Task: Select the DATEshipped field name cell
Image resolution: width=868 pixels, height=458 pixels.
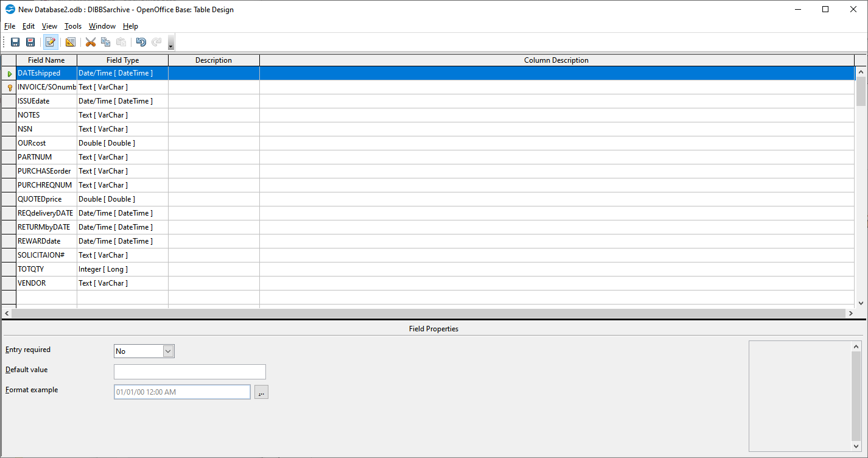Action: click(x=46, y=73)
